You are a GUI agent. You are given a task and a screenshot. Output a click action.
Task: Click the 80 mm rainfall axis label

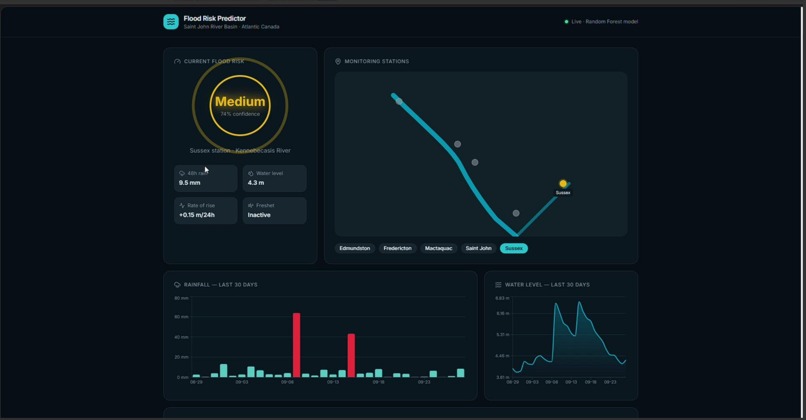pos(181,298)
